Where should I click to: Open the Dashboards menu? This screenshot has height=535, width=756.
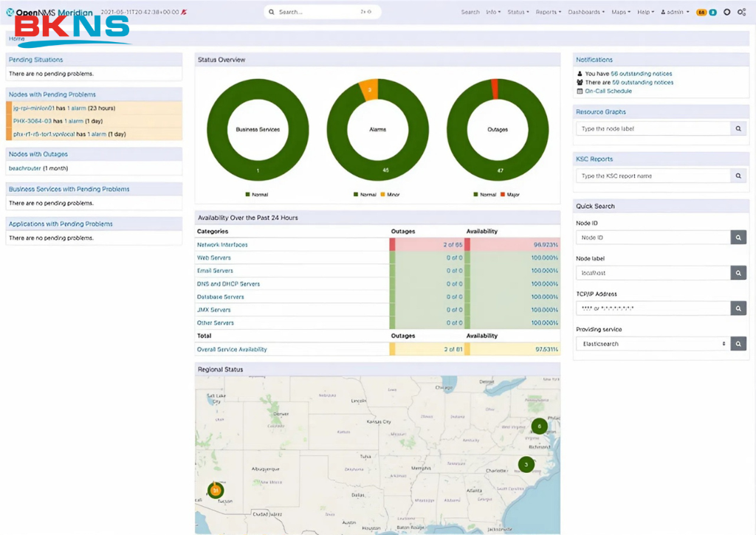[x=585, y=13]
